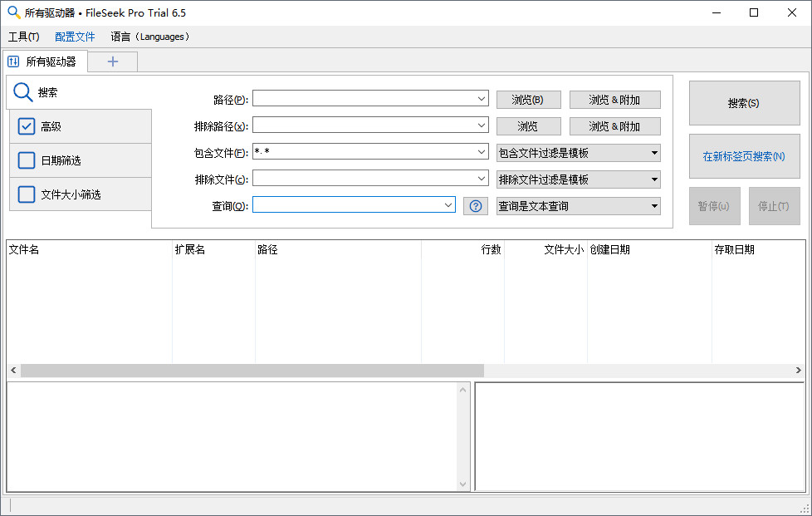The height and width of the screenshot is (516, 812).
Task: Open the 配置文件 menu
Action: click(75, 37)
